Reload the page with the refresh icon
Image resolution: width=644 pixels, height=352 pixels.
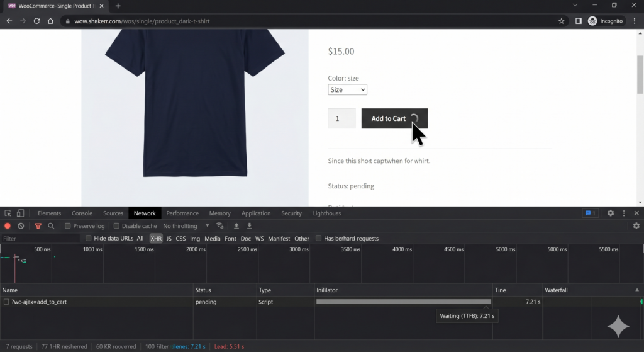coord(36,21)
